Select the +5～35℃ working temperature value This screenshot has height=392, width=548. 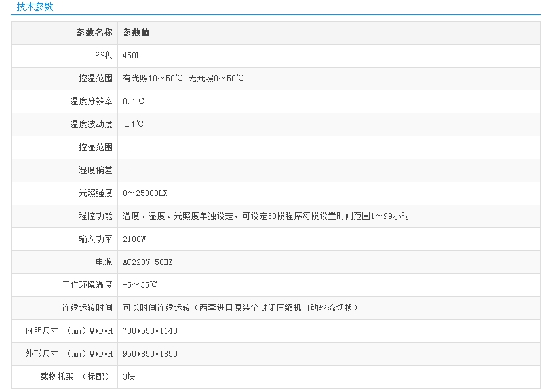[x=140, y=284]
